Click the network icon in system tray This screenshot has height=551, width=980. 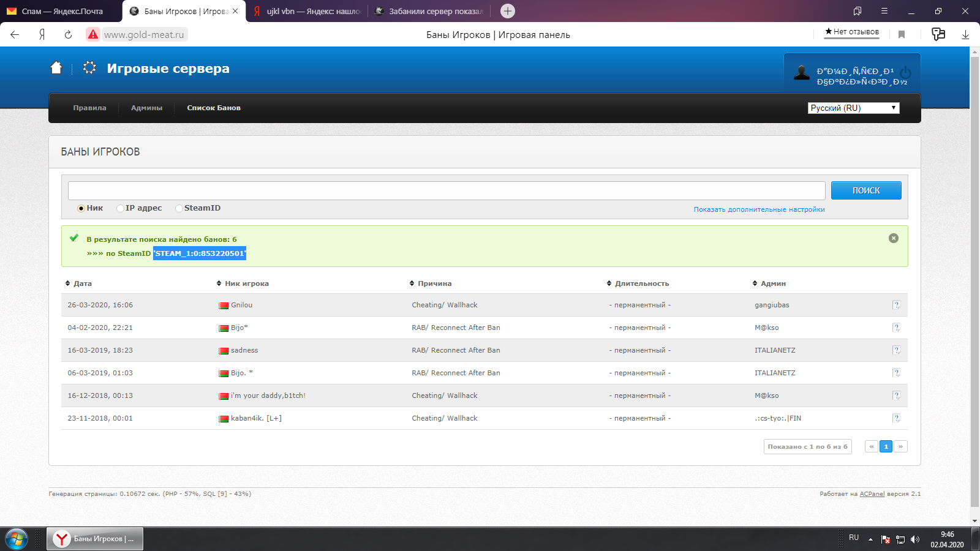[x=900, y=539]
